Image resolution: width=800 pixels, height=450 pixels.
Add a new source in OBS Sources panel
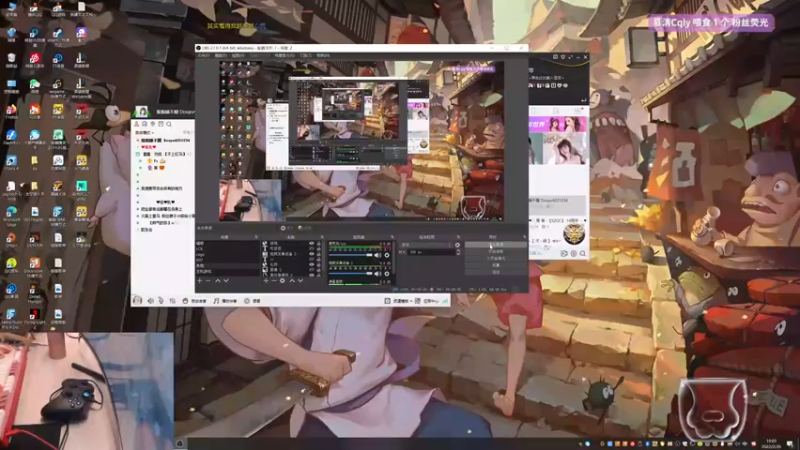[x=266, y=281]
